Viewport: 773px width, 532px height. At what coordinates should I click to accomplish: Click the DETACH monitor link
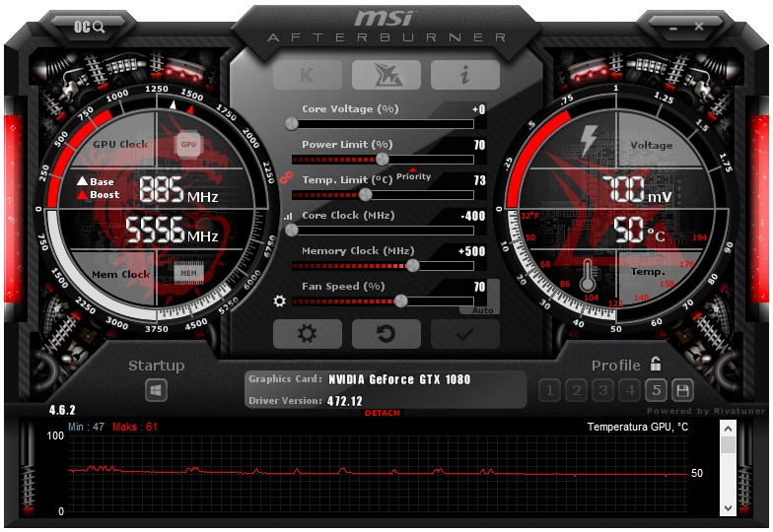tap(383, 413)
